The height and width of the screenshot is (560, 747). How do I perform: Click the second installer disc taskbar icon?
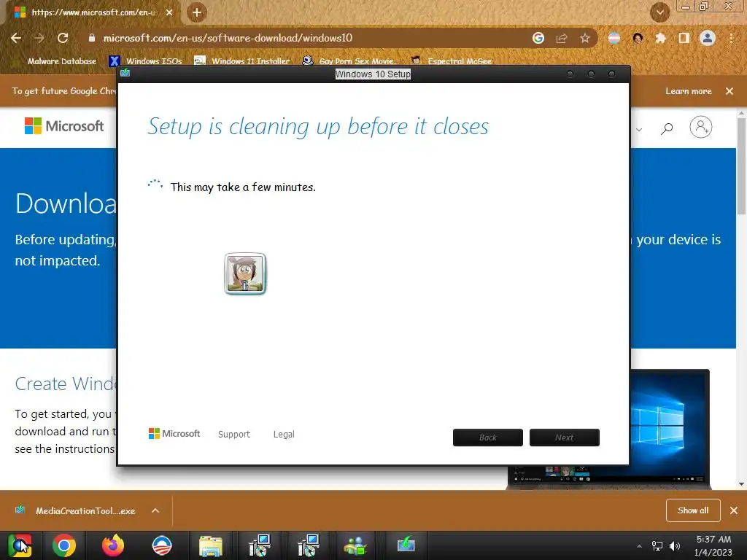click(309, 545)
